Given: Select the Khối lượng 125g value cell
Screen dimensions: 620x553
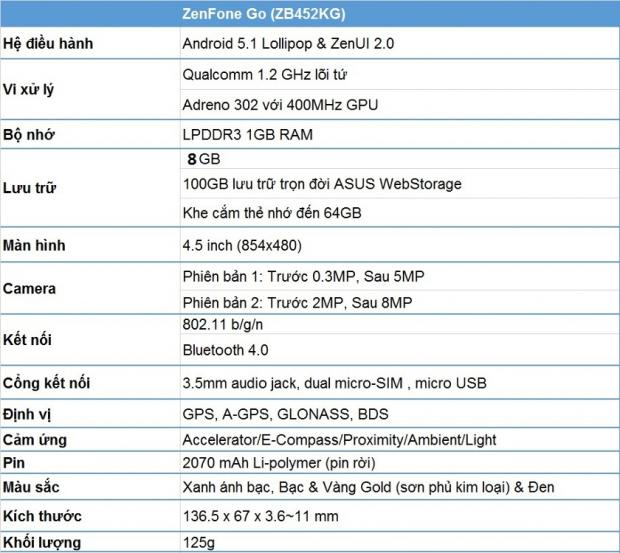Looking at the screenshot, I should pos(198,543).
